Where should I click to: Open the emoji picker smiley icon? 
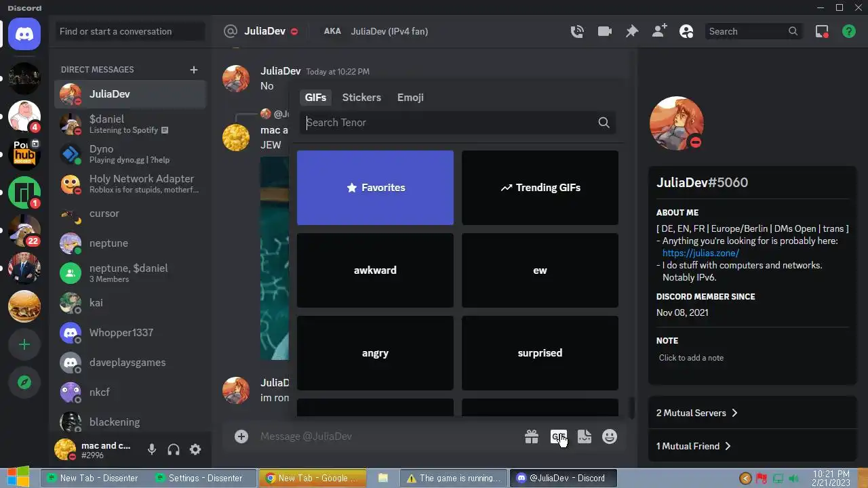(610, 436)
